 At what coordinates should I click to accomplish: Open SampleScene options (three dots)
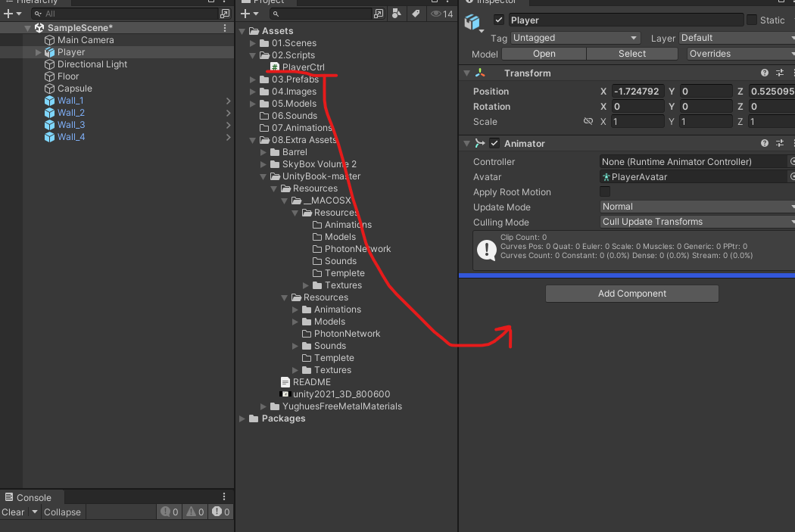click(x=225, y=28)
